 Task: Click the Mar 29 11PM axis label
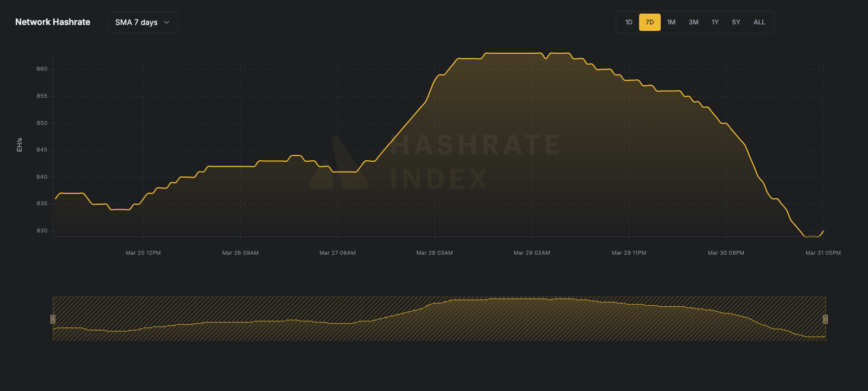[x=629, y=253]
